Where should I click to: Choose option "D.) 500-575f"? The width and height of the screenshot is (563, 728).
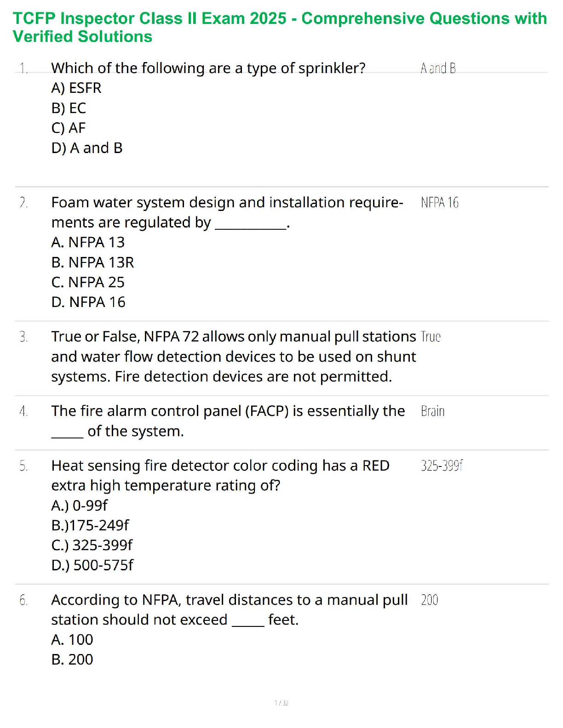click(x=92, y=565)
